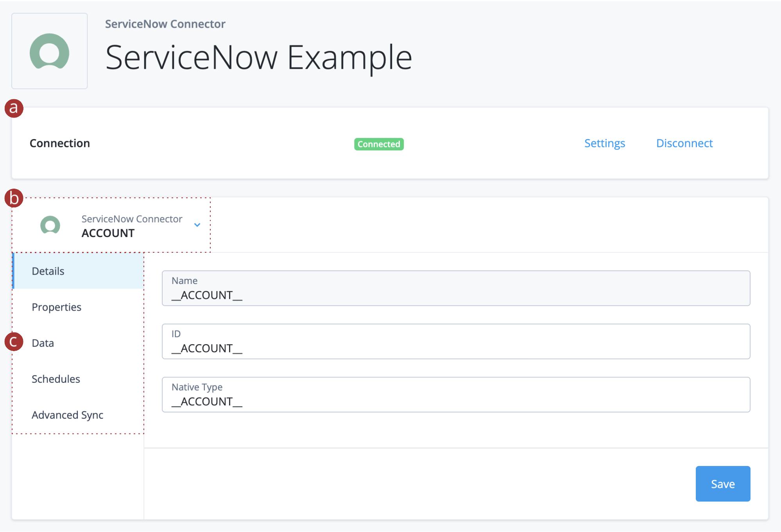781x532 pixels.
Task: Click the Connected status badge
Action: pos(379,144)
